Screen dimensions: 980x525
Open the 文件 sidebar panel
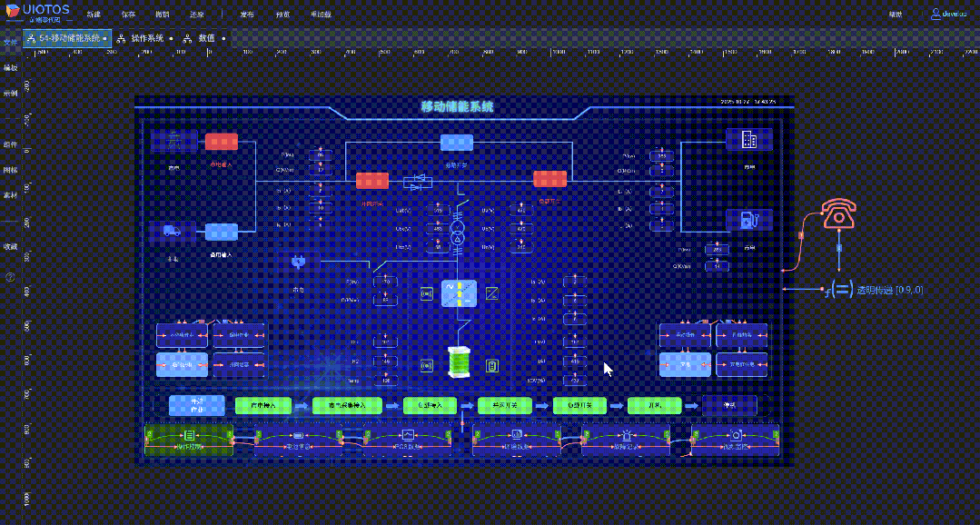pos(10,43)
